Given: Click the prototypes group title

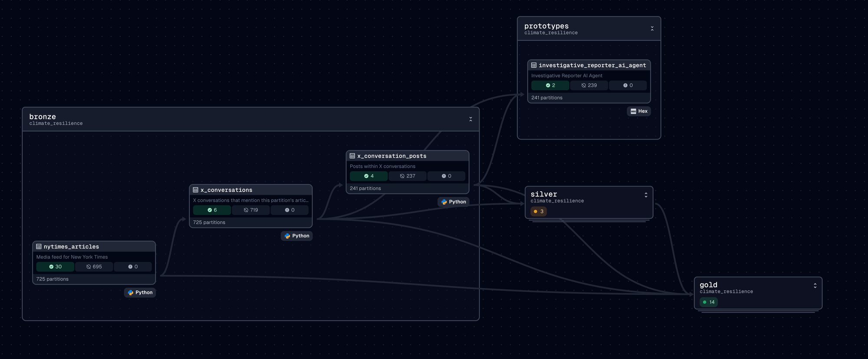Looking at the screenshot, I should tap(546, 26).
